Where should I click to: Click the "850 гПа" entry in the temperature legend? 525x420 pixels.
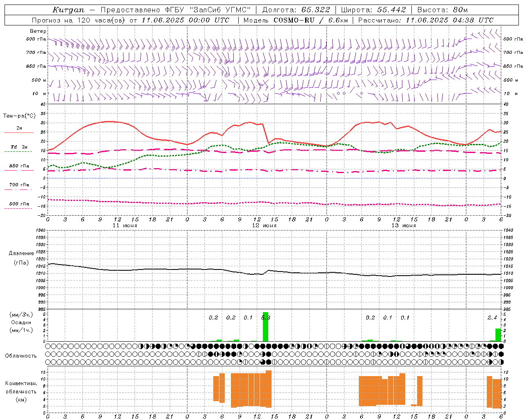click(19, 166)
